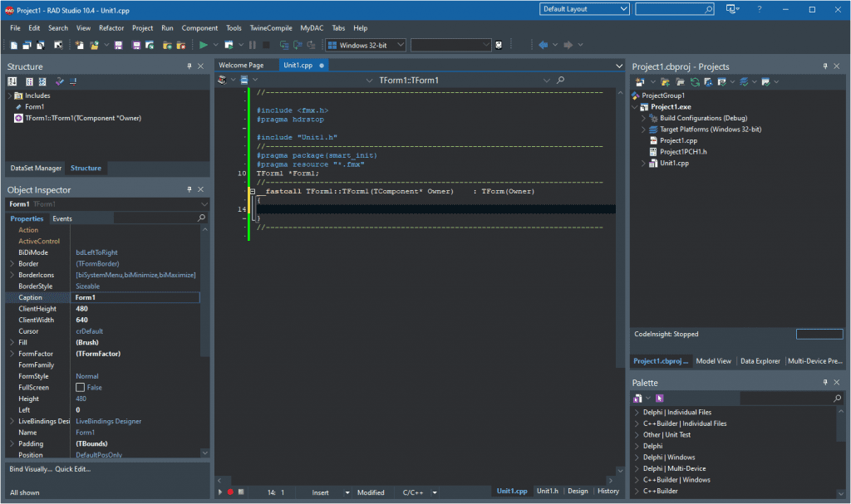
Task: Start macro recording with red circle
Action: pyautogui.click(x=230, y=492)
